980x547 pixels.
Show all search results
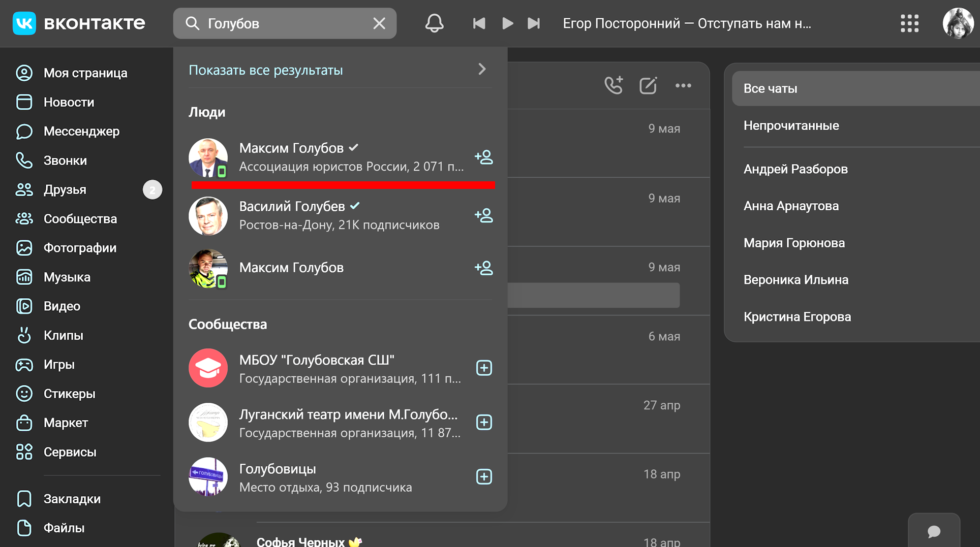pos(265,70)
